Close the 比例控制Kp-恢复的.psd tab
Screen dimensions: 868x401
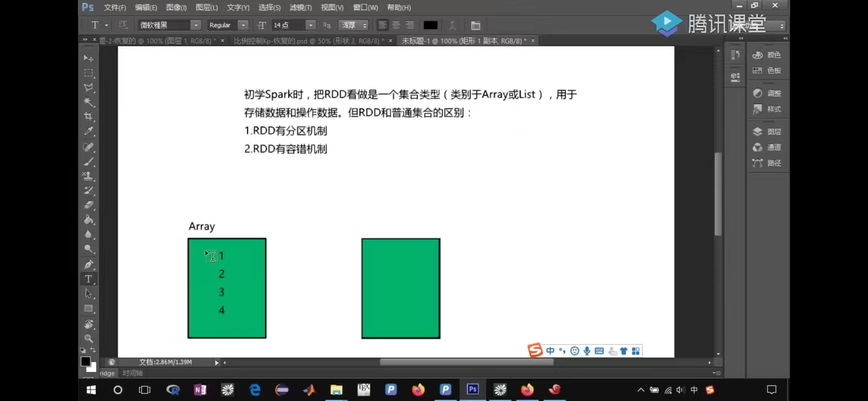coord(390,41)
